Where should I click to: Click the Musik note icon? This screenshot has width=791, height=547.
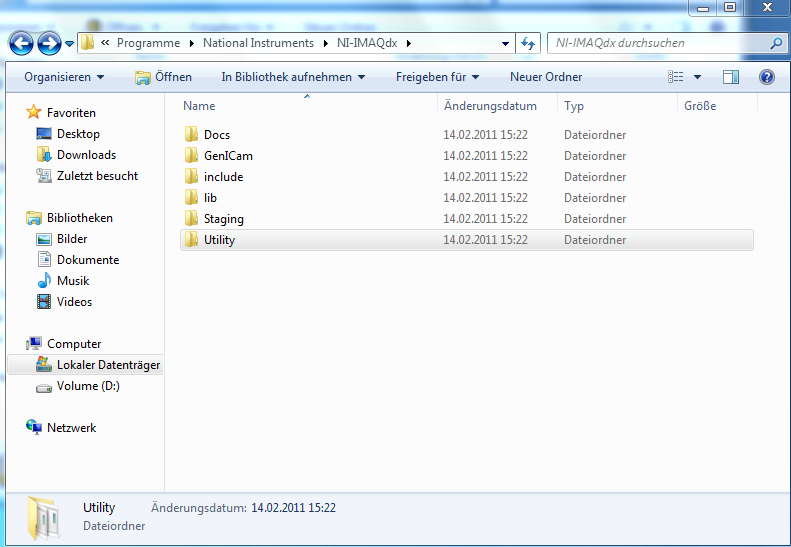pyautogui.click(x=44, y=280)
